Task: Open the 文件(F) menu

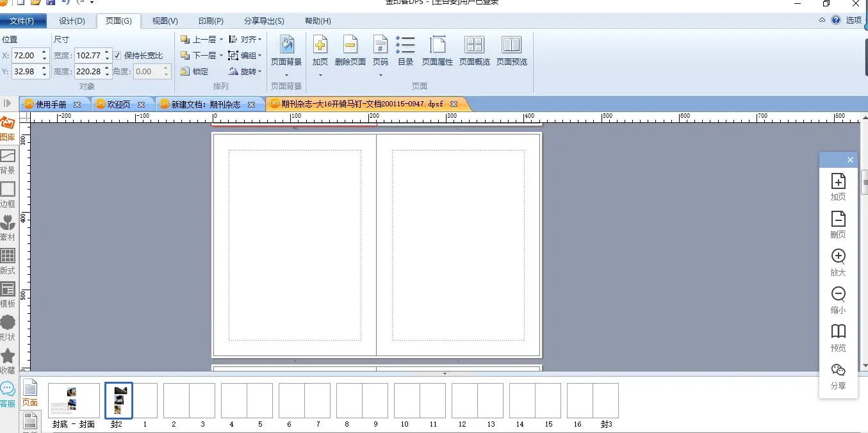Action: [22, 21]
